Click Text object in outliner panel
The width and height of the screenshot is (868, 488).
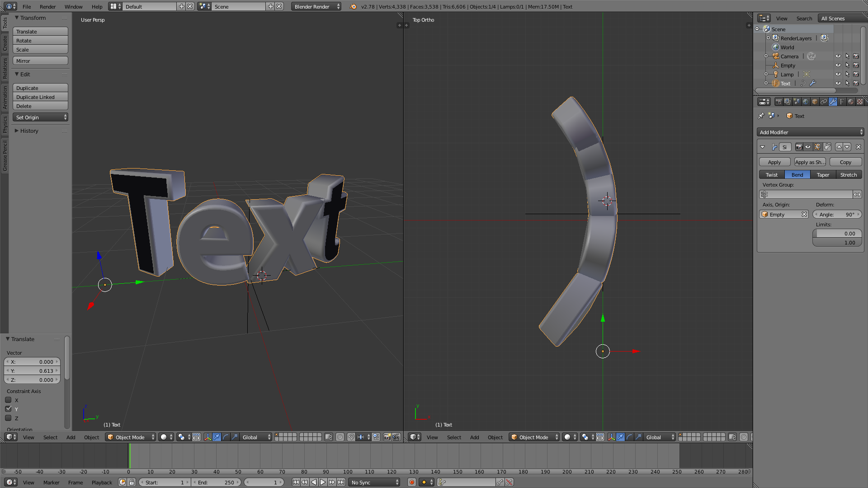(786, 84)
